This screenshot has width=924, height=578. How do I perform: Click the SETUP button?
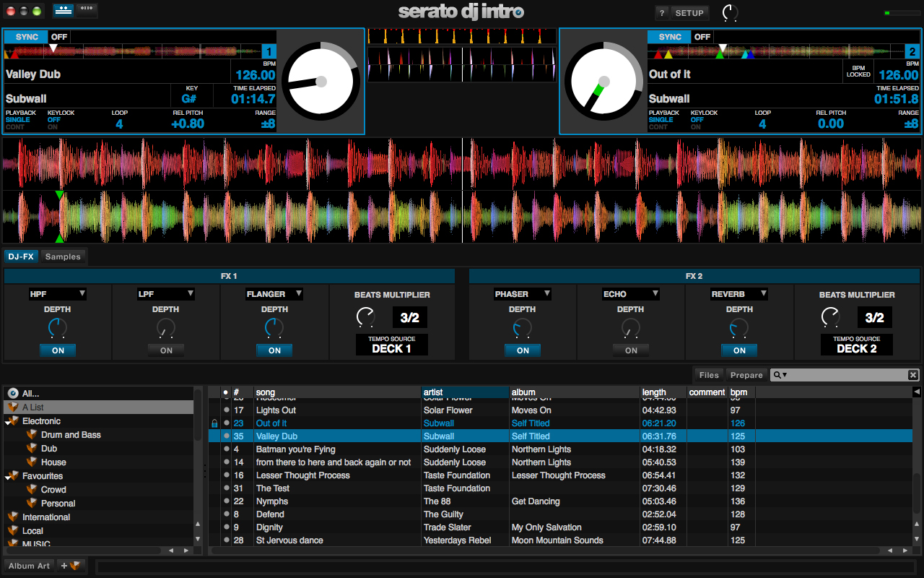689,13
